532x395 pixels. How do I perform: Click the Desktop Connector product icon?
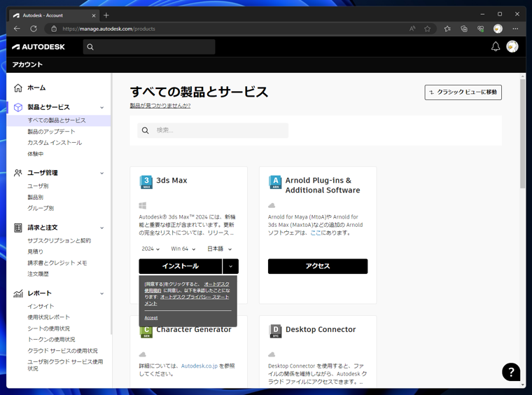pyautogui.click(x=275, y=331)
